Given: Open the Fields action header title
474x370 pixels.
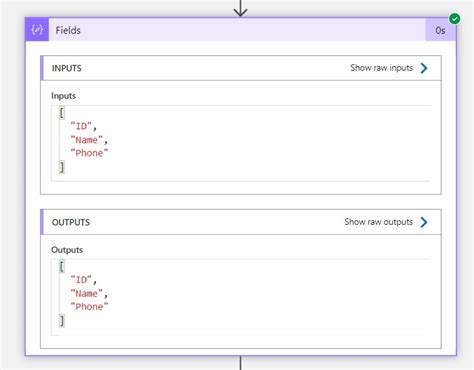Looking at the screenshot, I should pos(68,30).
